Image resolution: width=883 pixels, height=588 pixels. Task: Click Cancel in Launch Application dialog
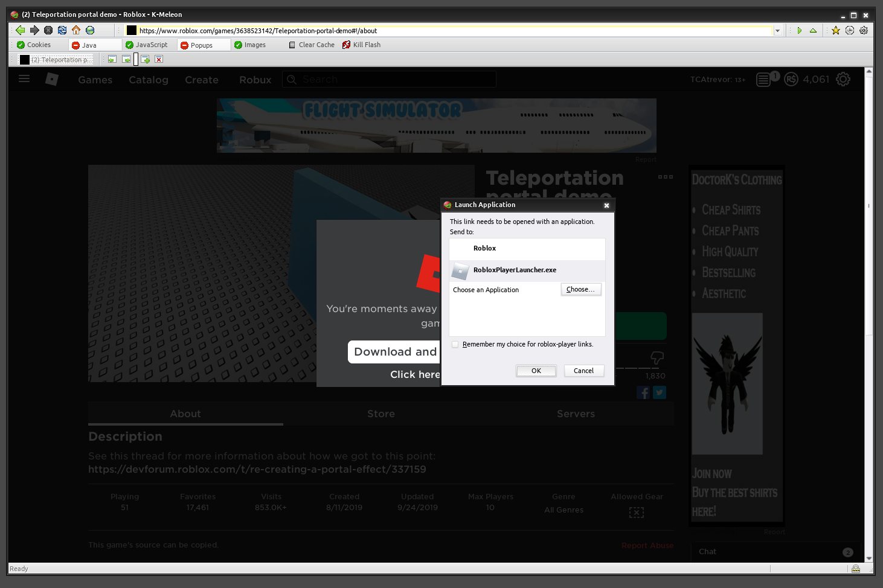pos(584,371)
